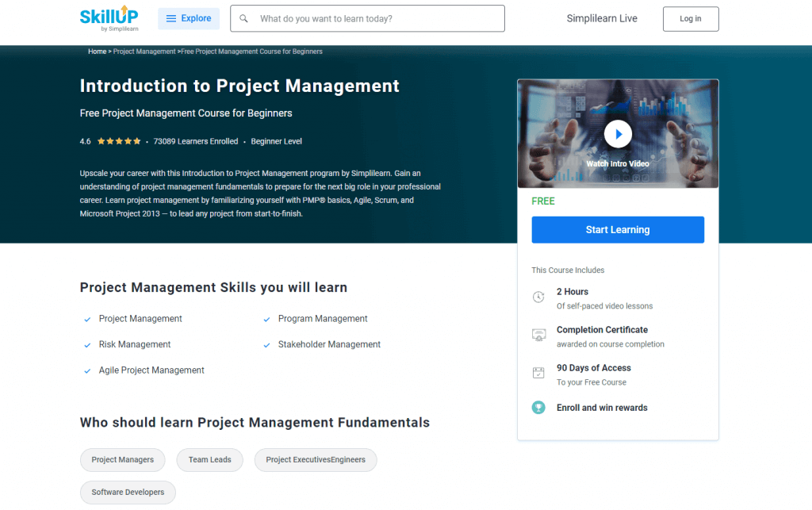Click the checkmark beside Risk Management
Screen dimensions: 812x510
point(87,345)
